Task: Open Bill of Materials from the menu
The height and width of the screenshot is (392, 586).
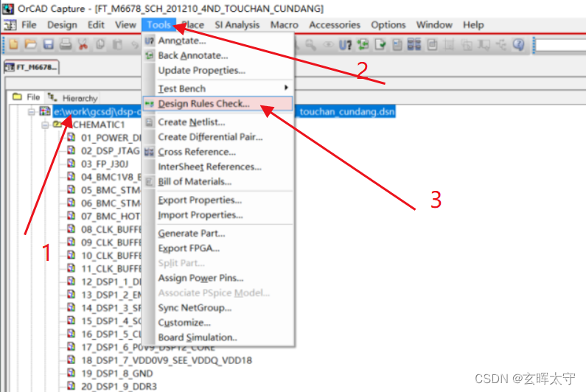Action: pos(195,181)
